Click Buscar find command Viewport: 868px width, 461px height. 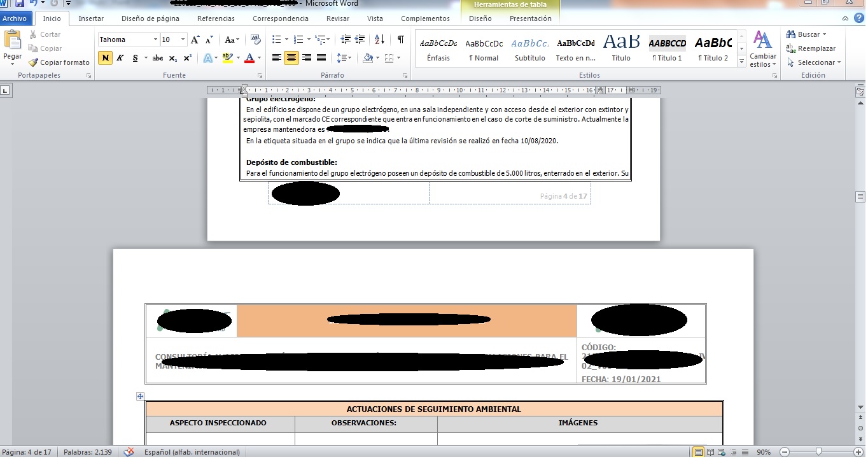(x=806, y=34)
